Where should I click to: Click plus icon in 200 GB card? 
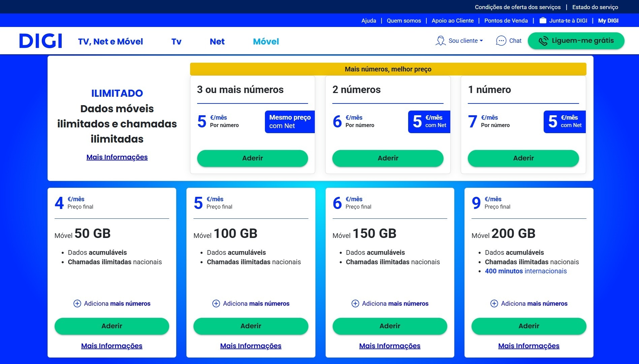coord(494,303)
